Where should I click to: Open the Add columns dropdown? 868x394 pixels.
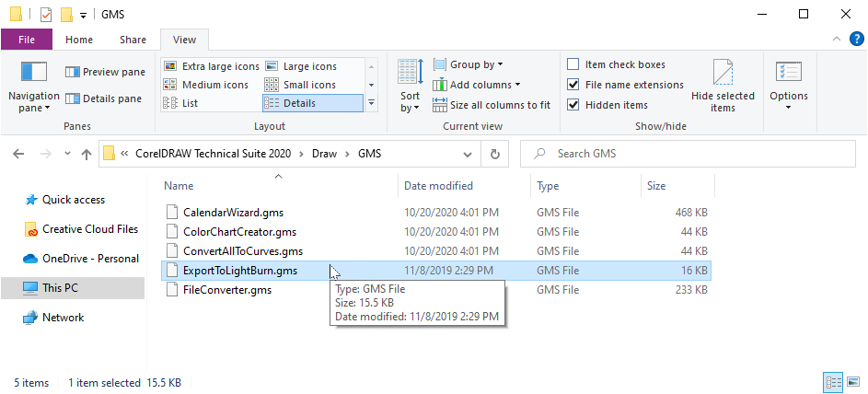click(476, 85)
